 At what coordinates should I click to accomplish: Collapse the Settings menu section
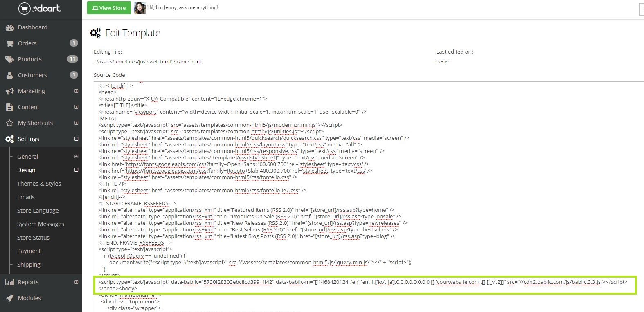pos(76,139)
